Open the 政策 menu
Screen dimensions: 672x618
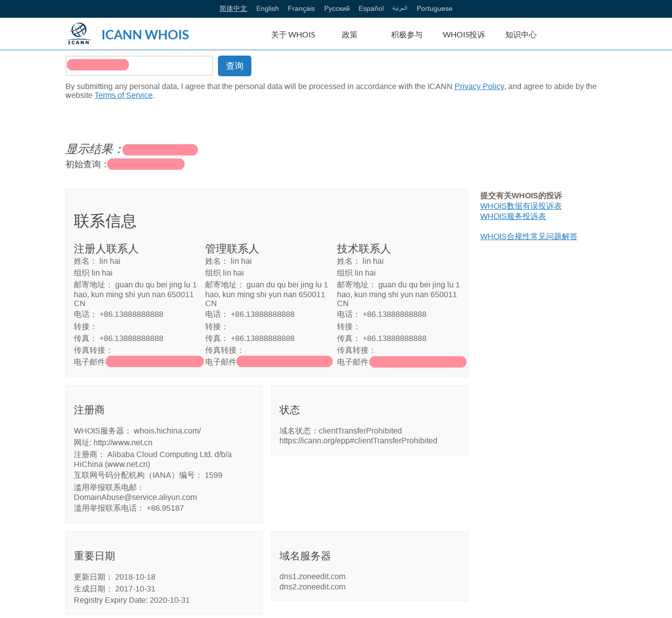(x=350, y=35)
